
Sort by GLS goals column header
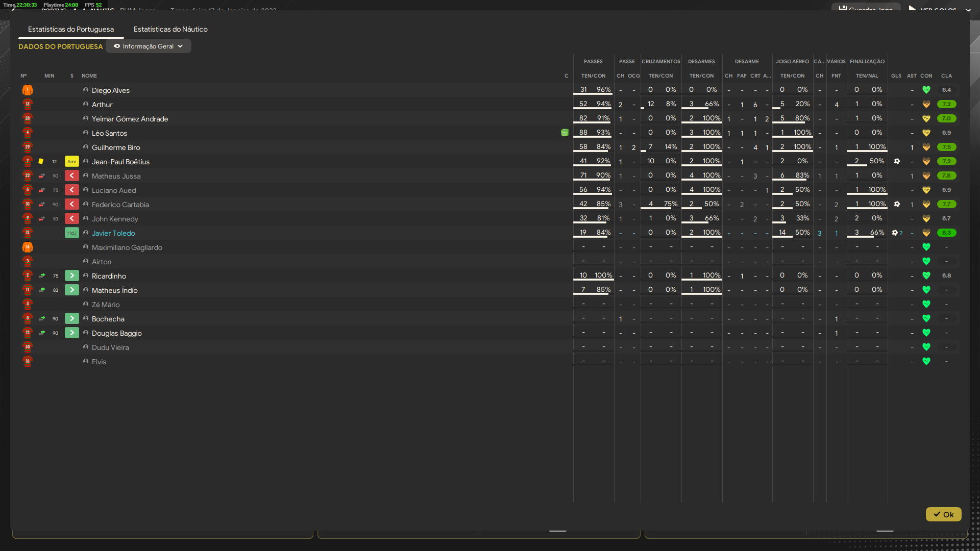[x=896, y=76]
